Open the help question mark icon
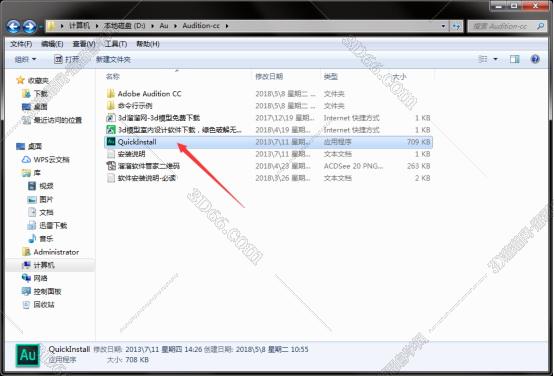 [535, 59]
